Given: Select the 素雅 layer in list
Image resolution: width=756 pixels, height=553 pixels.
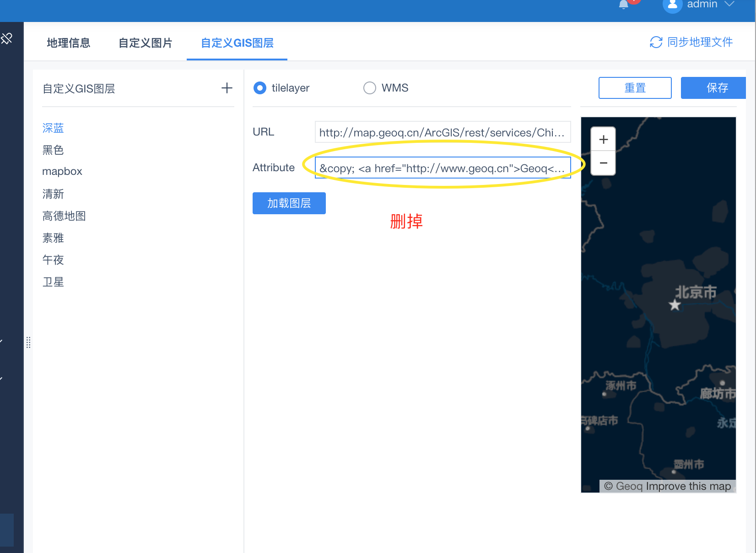Looking at the screenshot, I should [x=53, y=238].
